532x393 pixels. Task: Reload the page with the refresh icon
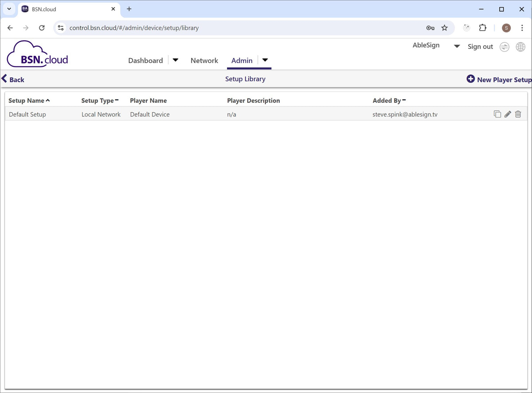(x=42, y=28)
